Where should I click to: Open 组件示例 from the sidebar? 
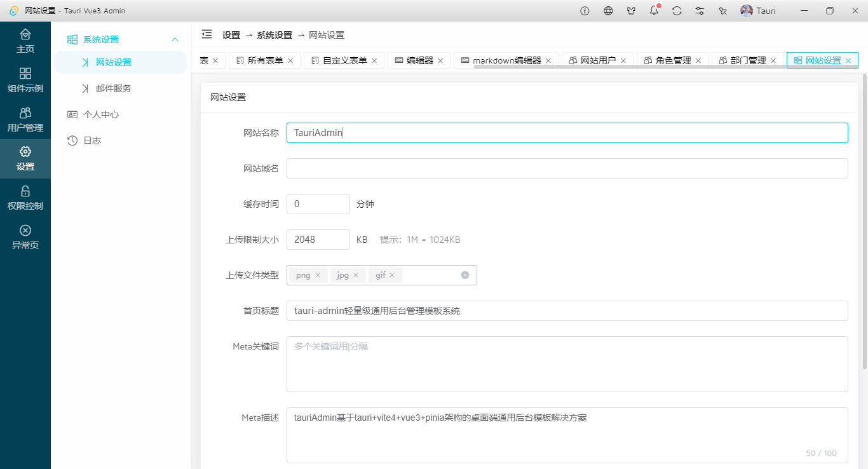click(x=25, y=79)
